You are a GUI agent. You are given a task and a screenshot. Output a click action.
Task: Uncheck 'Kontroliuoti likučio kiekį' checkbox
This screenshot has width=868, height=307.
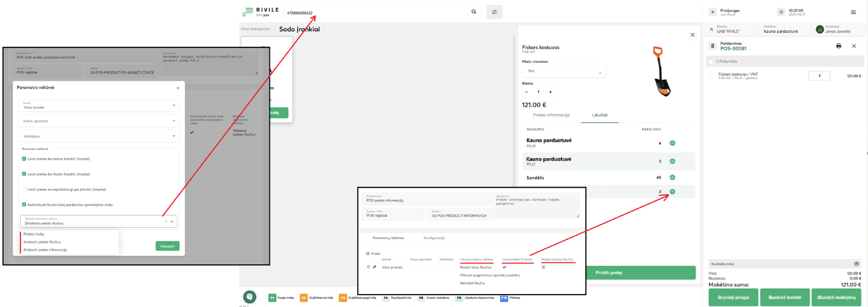[24, 204]
